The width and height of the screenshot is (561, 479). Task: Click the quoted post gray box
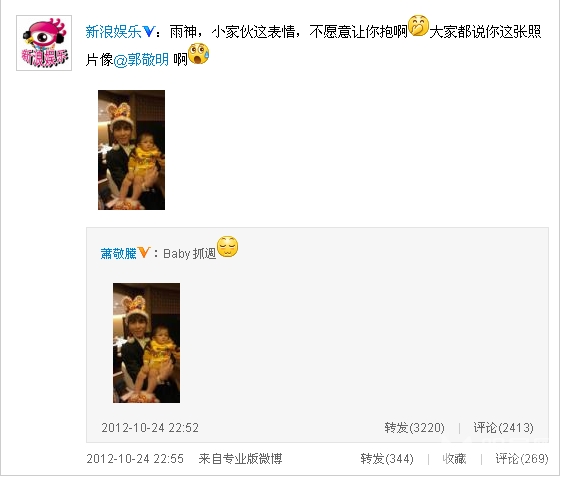pos(317,335)
